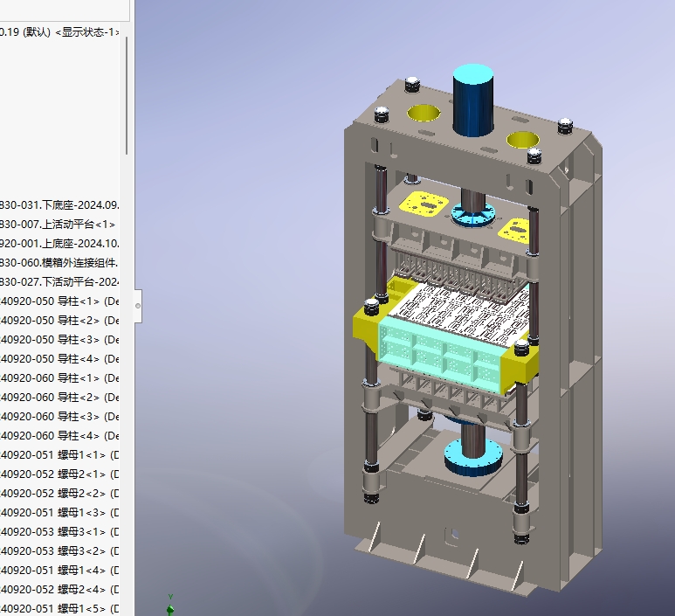Click the green Y-axis triad arrow
Viewport: 675px width, 616px height.
pyautogui.click(x=170, y=606)
